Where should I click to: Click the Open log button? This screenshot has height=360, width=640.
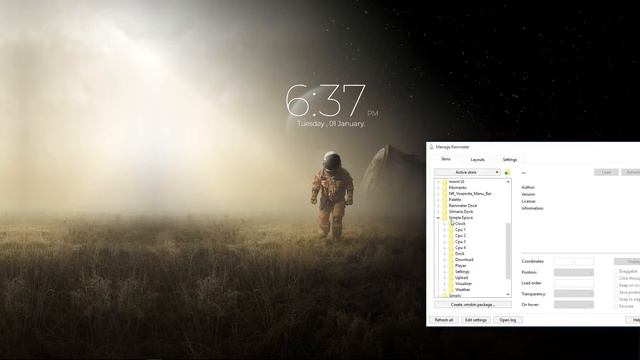click(x=508, y=320)
